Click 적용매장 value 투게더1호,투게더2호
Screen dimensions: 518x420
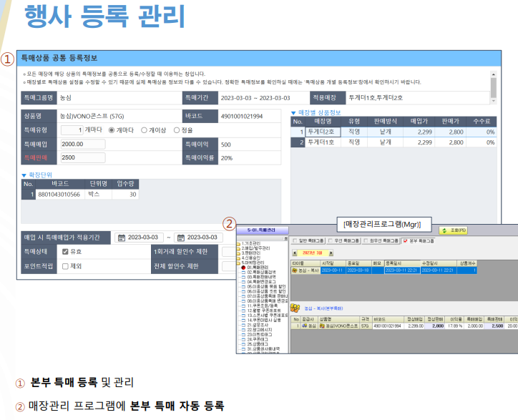[x=376, y=98]
